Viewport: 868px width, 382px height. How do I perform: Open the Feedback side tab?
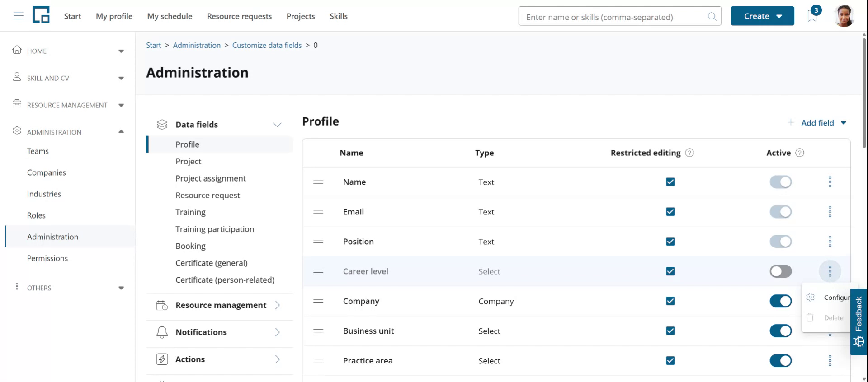(x=859, y=321)
